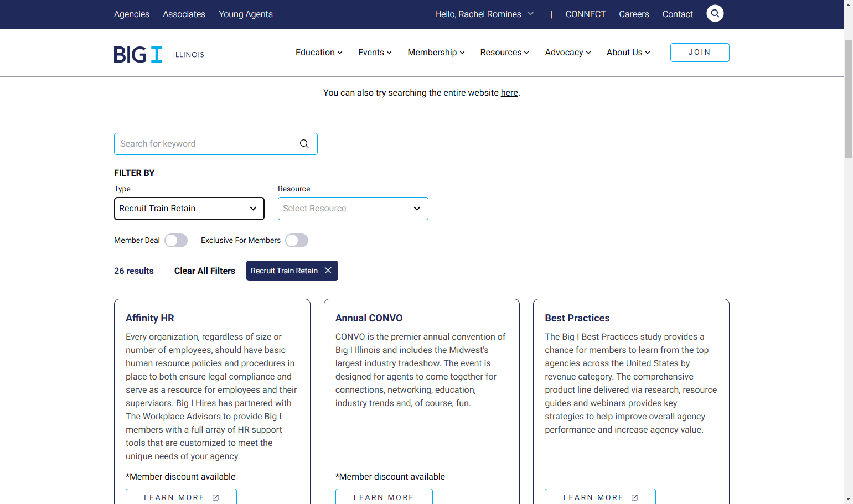This screenshot has height=504, width=853.
Task: Go to the Big I Illinois logo
Action: [x=159, y=54]
